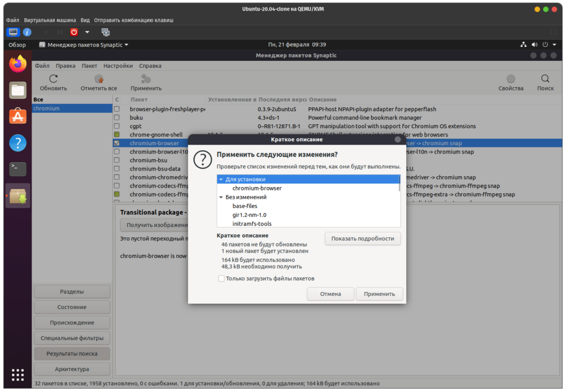Click the Properties (Свойства) gear icon
This screenshot has width=566, height=392.
[x=510, y=79]
